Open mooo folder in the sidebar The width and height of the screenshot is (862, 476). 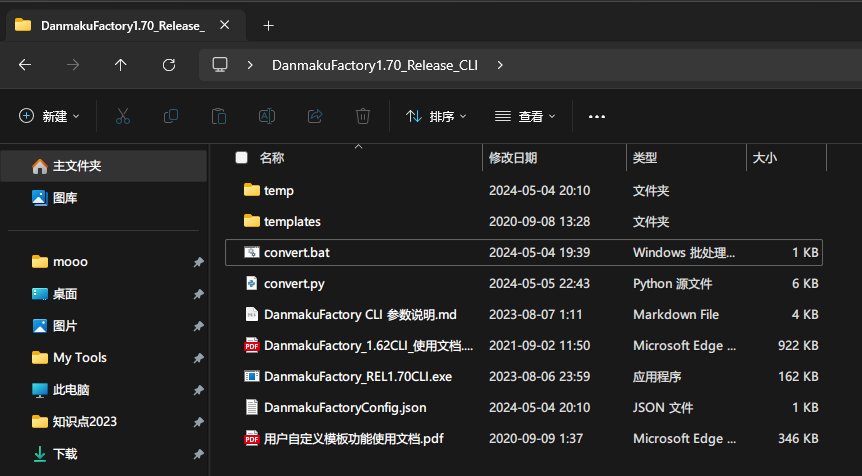[x=104, y=262]
